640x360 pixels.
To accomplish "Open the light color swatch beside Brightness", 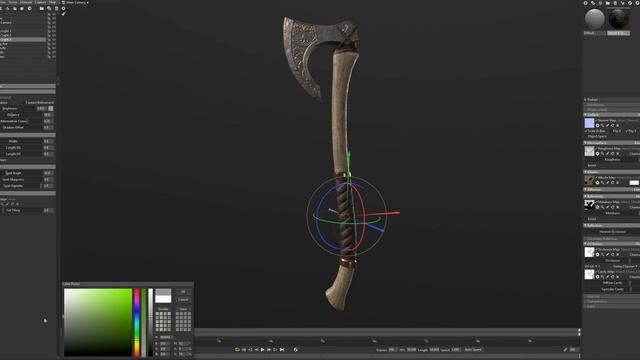I will click(x=51, y=109).
